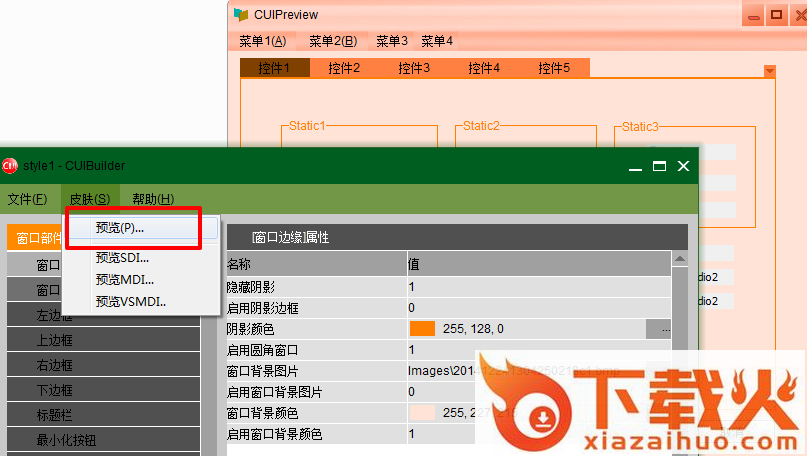The width and height of the screenshot is (807, 456).
Task: Open 菜单2(B) in the preview window
Action: (x=332, y=41)
